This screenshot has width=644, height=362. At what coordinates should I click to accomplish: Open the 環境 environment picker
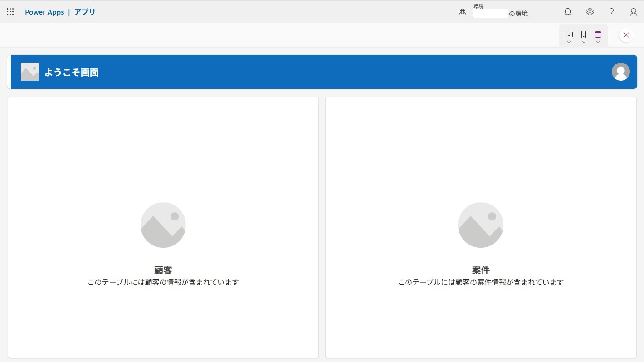click(x=500, y=11)
